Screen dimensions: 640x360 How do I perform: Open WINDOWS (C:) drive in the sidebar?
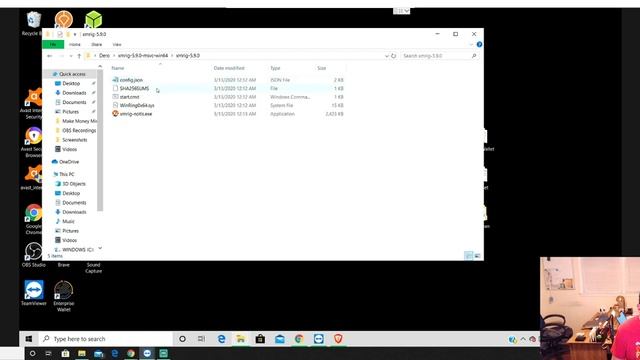click(x=78, y=250)
